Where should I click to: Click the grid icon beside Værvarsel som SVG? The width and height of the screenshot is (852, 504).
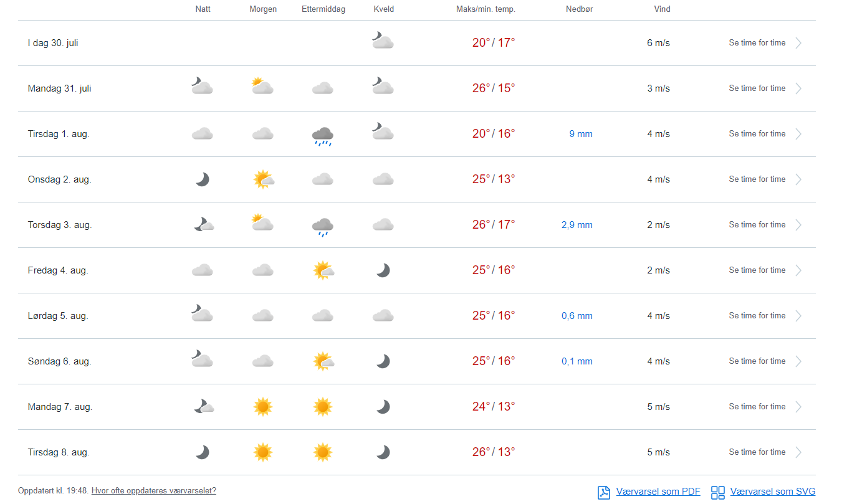tap(718, 492)
